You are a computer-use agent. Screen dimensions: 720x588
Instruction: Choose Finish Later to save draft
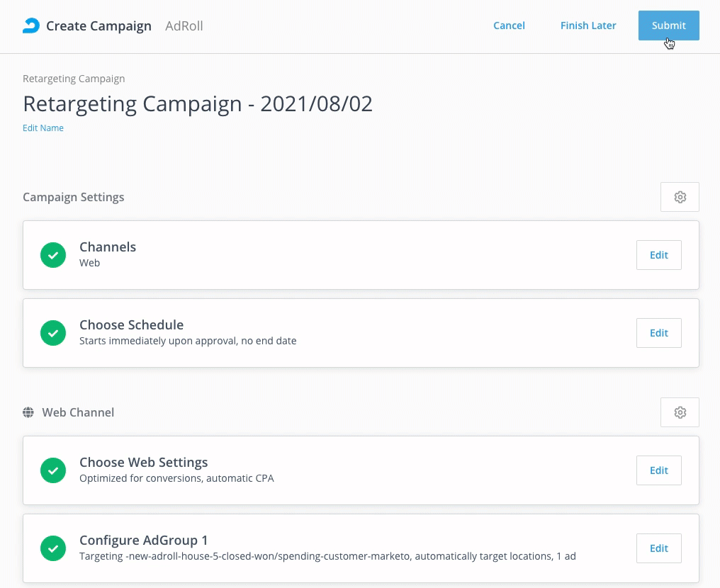coord(588,26)
